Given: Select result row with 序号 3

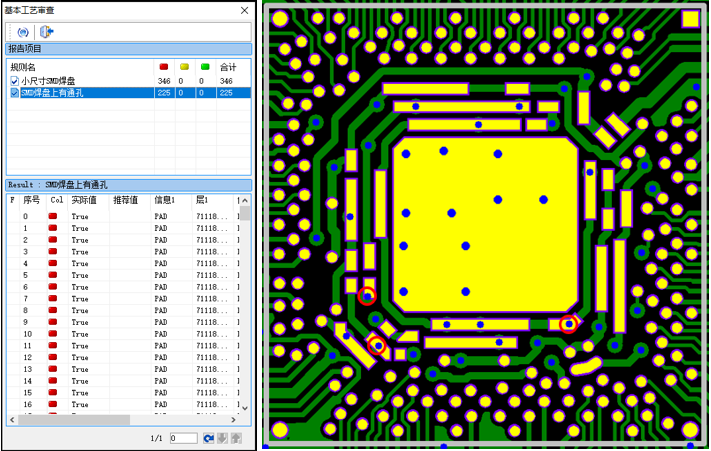Looking at the screenshot, I should pyautogui.click(x=123, y=252).
